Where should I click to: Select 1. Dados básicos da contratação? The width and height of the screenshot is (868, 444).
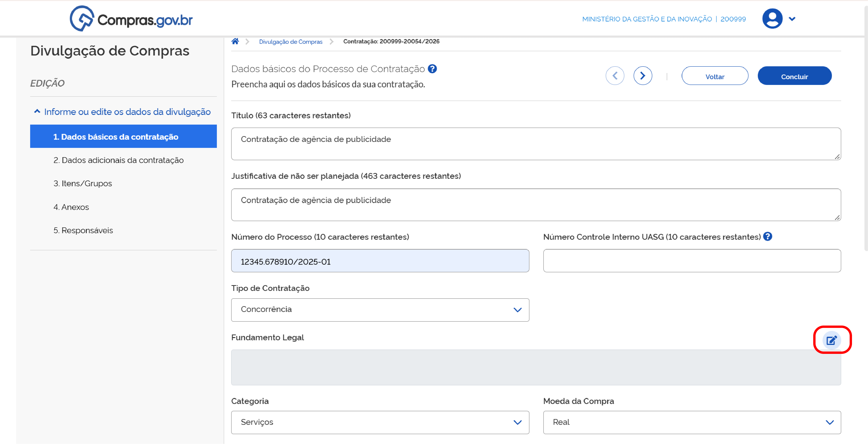(x=123, y=137)
